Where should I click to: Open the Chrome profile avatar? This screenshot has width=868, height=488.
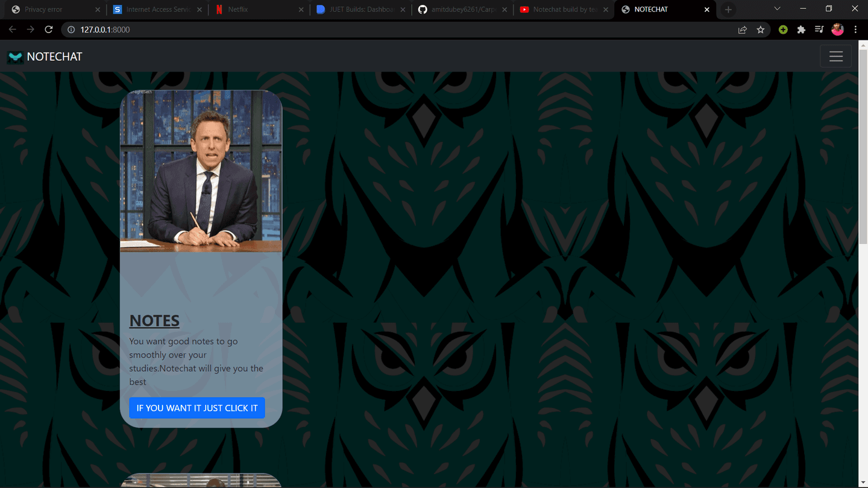point(837,30)
